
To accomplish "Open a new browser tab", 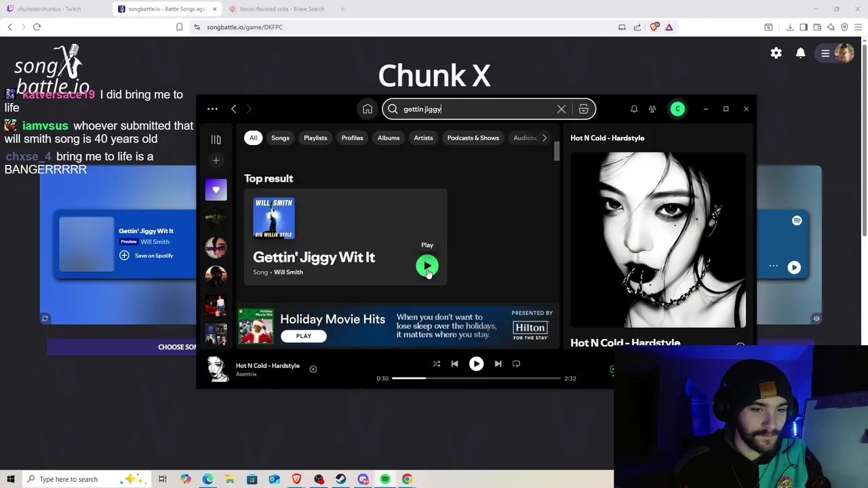I will tap(342, 9).
